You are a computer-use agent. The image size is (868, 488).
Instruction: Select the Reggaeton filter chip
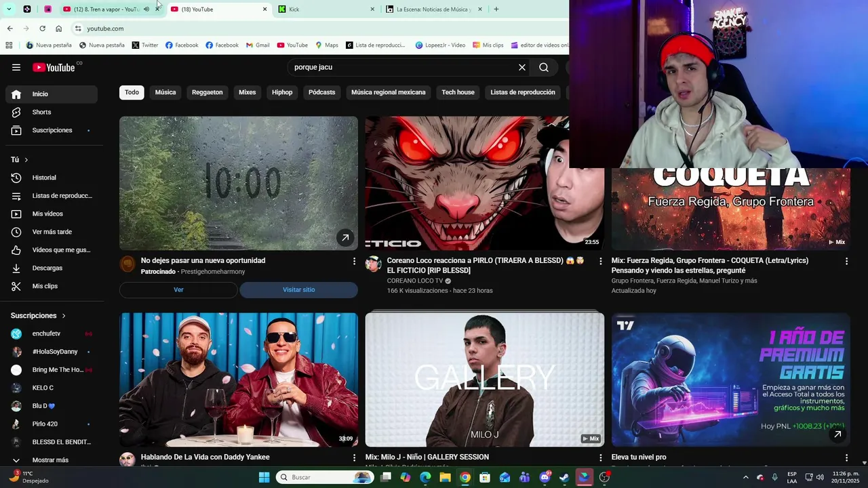207,92
